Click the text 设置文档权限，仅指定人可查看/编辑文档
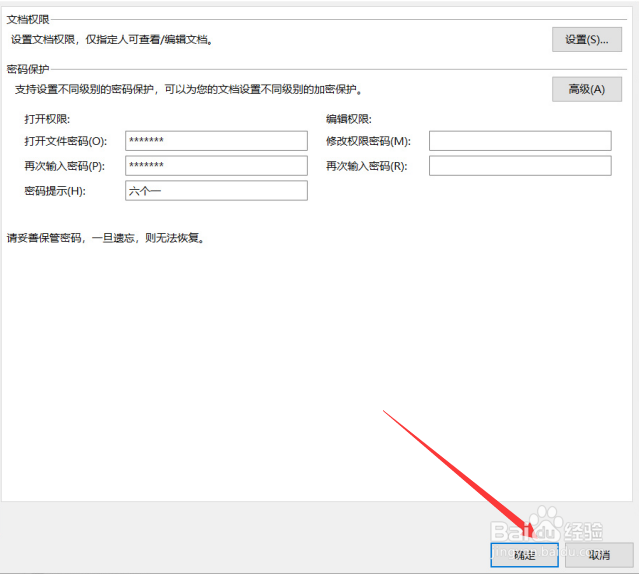The width and height of the screenshot is (639, 574). (112, 40)
